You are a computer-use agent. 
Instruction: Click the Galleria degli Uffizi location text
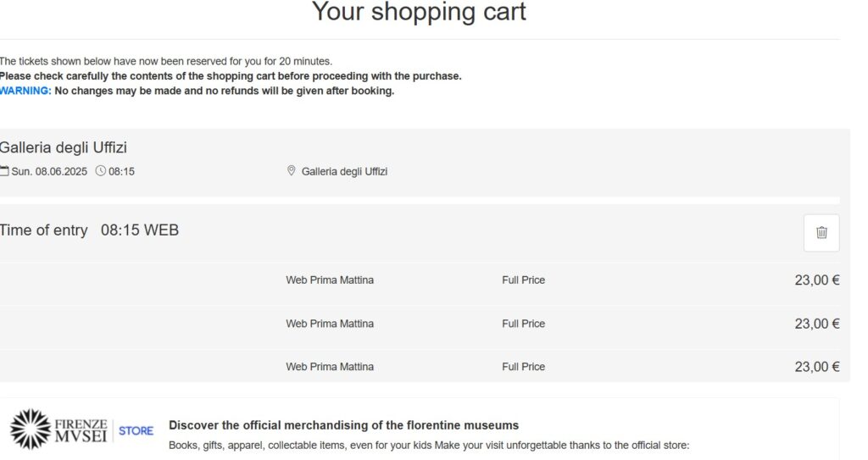[344, 172]
